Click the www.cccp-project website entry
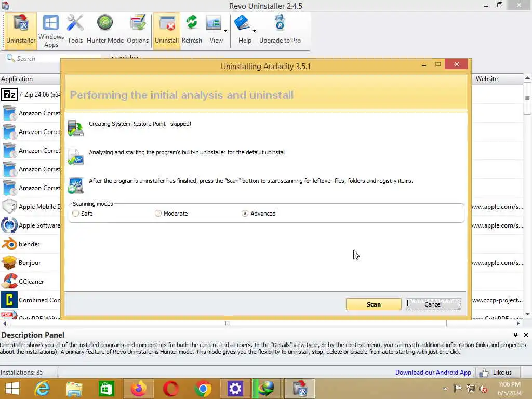The width and height of the screenshot is (532, 399). [x=497, y=300]
